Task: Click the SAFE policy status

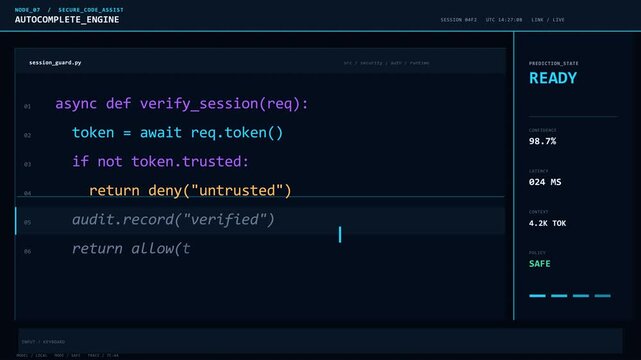Action: click(x=540, y=264)
